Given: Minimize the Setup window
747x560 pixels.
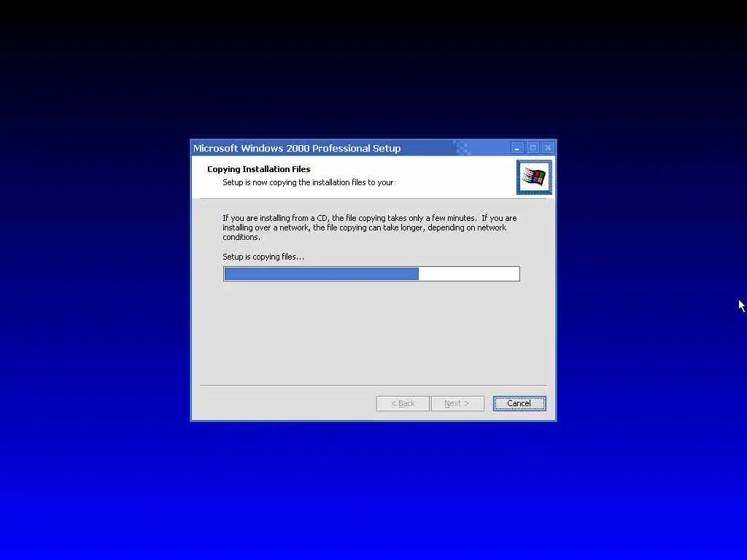Looking at the screenshot, I should (x=516, y=148).
